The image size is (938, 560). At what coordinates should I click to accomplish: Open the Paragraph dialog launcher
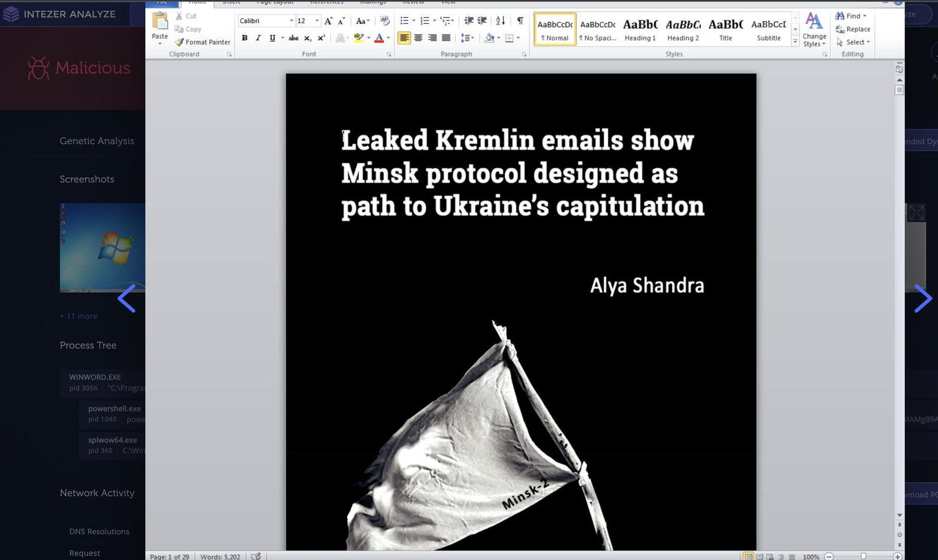tap(524, 54)
